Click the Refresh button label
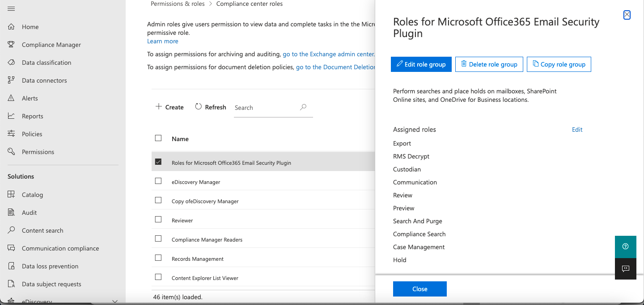This screenshot has width=644, height=305. pos(216,107)
